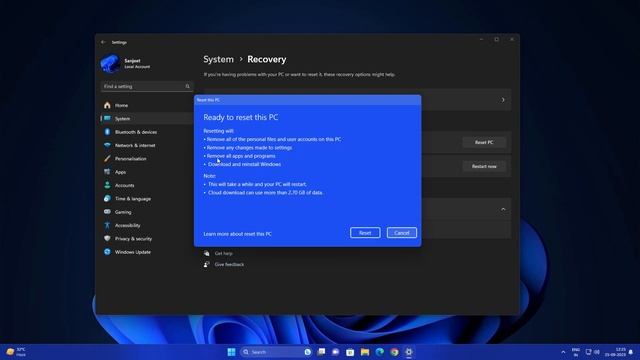Click the Settings gear on the taskbar
Image resolution: width=640 pixels, height=360 pixels.
coord(409,352)
